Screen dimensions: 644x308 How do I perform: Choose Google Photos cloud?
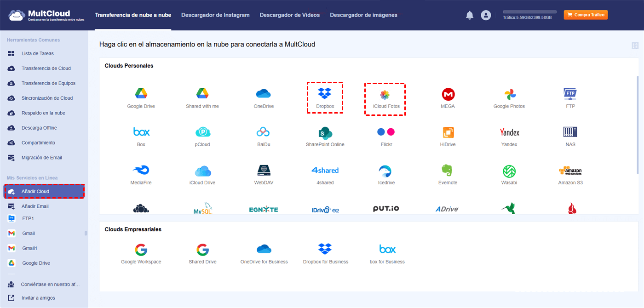click(x=509, y=94)
